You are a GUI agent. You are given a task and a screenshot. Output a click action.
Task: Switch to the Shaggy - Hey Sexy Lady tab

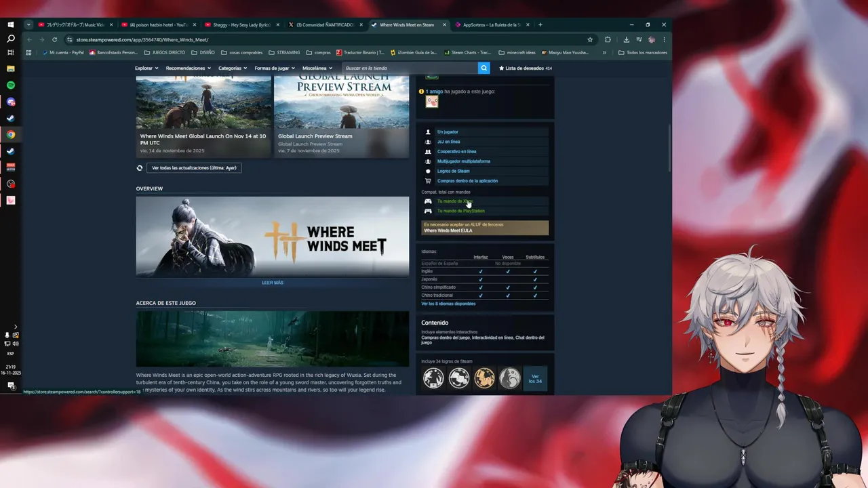tap(242, 25)
